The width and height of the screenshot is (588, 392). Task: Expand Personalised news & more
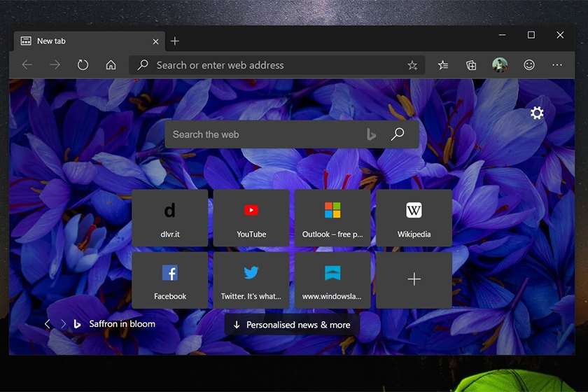coord(292,325)
